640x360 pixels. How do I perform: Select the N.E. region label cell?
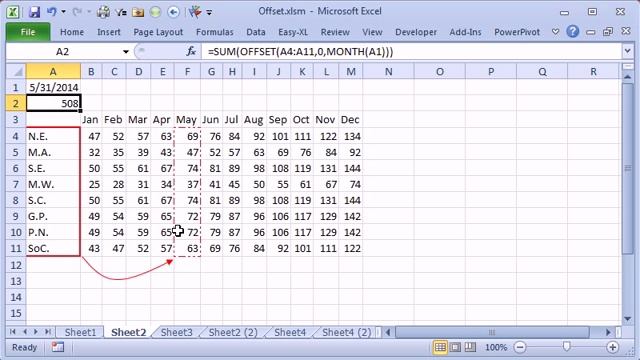53,136
